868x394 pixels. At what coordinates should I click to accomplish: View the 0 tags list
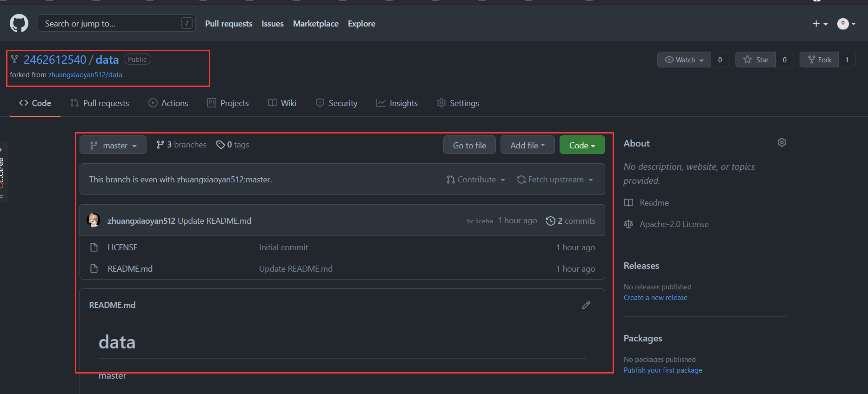click(233, 145)
